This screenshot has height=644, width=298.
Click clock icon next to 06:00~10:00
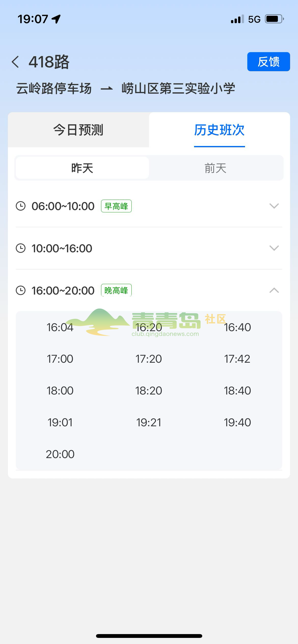coord(21,206)
